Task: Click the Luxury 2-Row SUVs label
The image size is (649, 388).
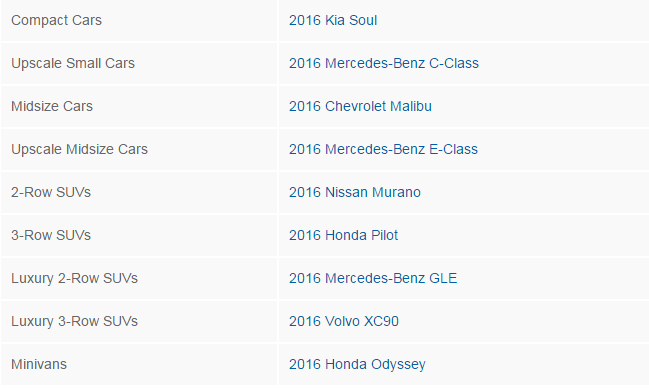Action: 74,279
